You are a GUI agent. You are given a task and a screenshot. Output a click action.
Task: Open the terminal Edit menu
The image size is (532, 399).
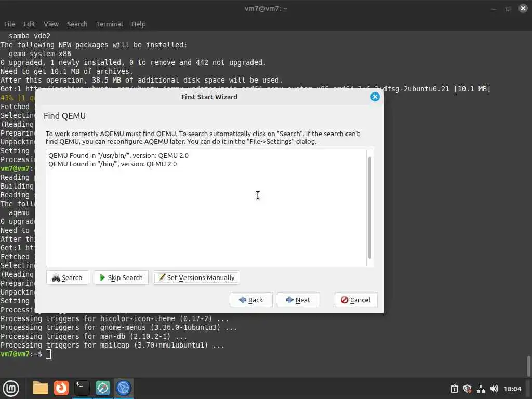click(29, 24)
